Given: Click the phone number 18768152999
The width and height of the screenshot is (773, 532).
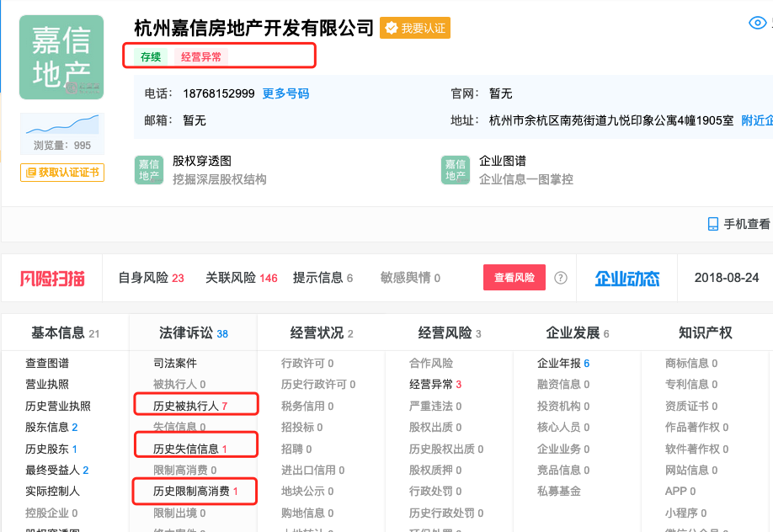Looking at the screenshot, I should [219, 93].
